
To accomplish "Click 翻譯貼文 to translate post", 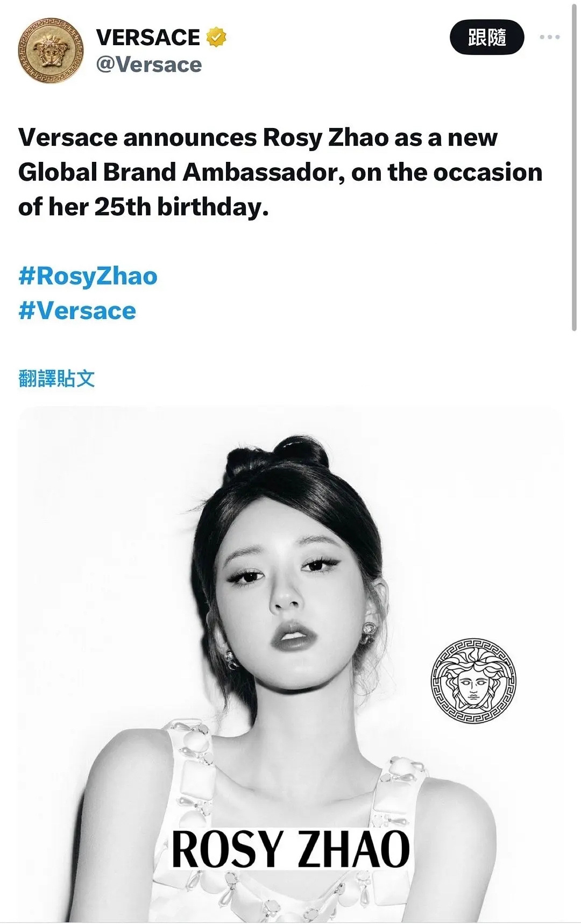I will point(56,379).
